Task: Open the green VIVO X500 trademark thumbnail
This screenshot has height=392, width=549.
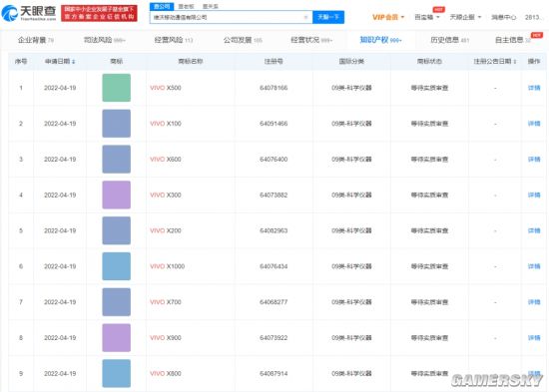Action: tap(116, 88)
